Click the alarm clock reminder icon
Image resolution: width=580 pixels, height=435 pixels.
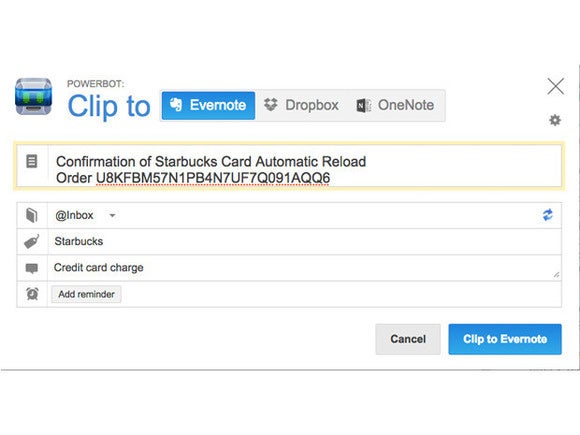point(32,294)
